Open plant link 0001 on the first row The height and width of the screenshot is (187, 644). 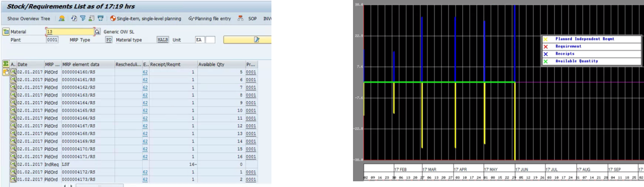coord(251,72)
